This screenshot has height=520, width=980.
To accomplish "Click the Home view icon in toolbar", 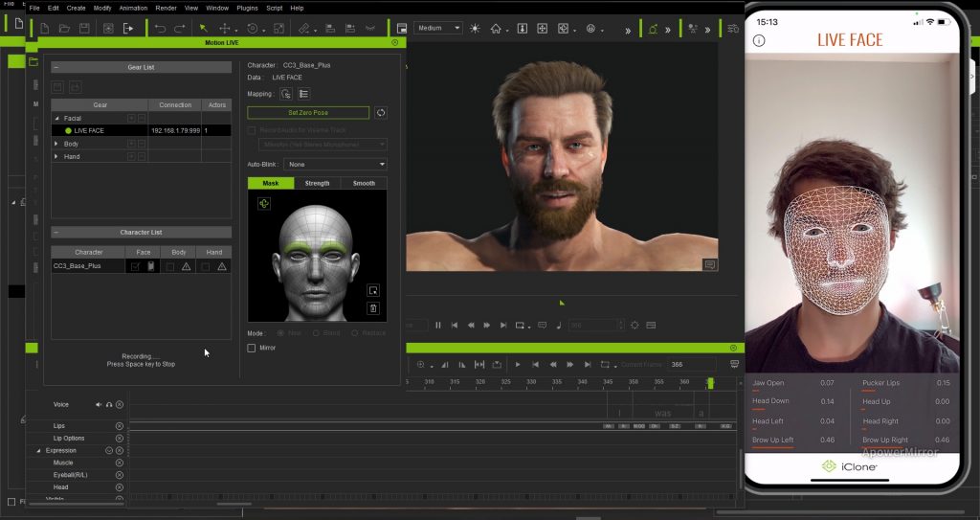I will coord(496,28).
